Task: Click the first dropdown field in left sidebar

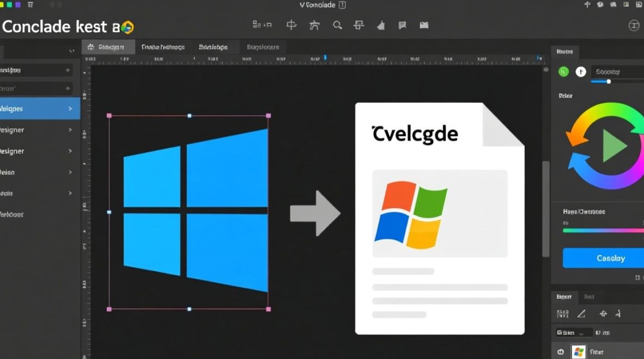Action: [x=36, y=70]
